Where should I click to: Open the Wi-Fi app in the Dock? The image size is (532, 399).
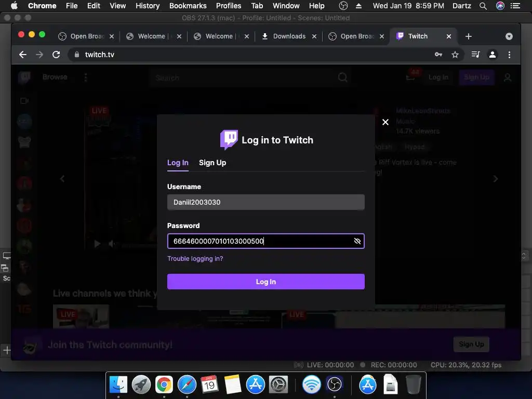click(x=312, y=384)
